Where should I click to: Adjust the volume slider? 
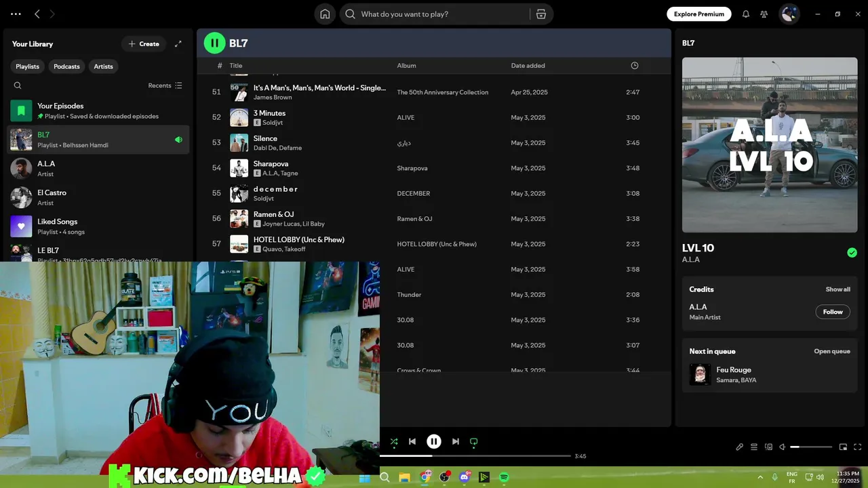[x=811, y=447]
